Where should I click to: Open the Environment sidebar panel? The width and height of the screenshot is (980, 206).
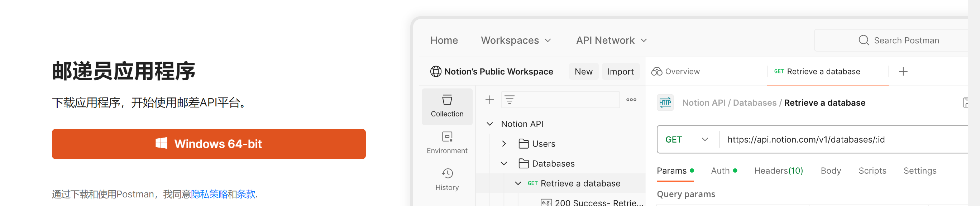(447, 143)
